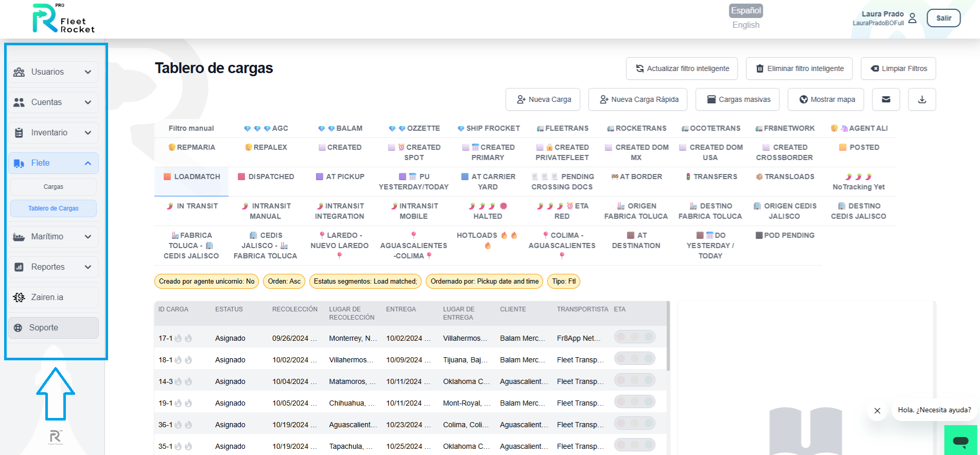Viewport: 980px width, 455px height.
Task: Expand the Inventario menu chevron
Action: [x=88, y=133]
